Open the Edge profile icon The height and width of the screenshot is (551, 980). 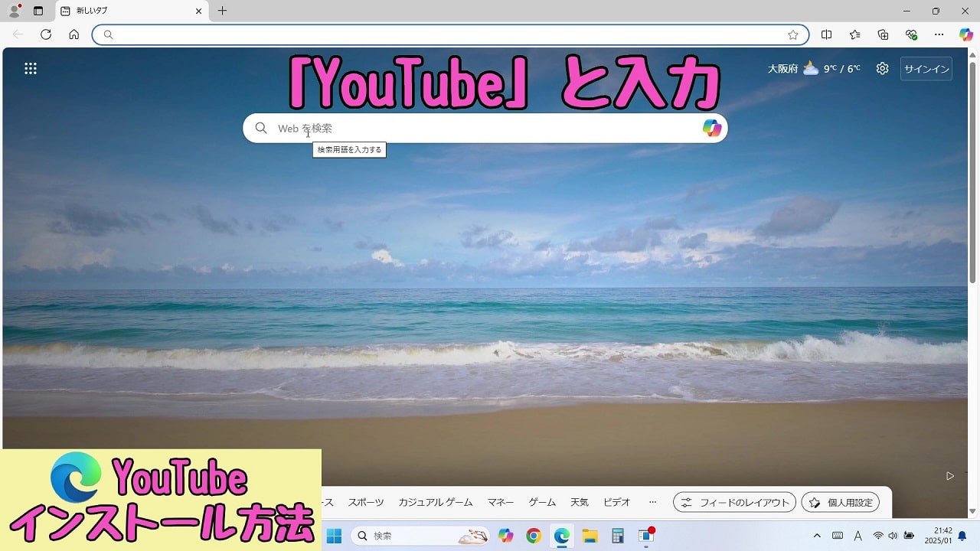[14, 11]
